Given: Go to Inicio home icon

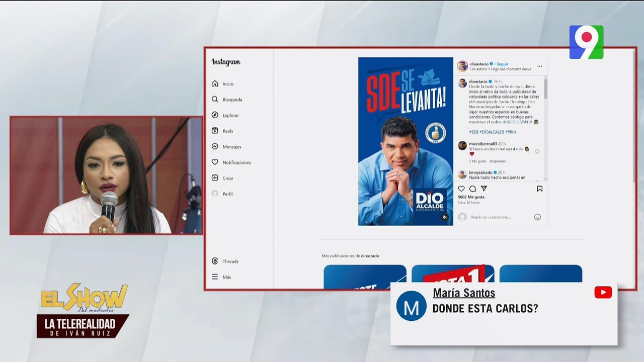Looking at the screenshot, I should 215,83.
